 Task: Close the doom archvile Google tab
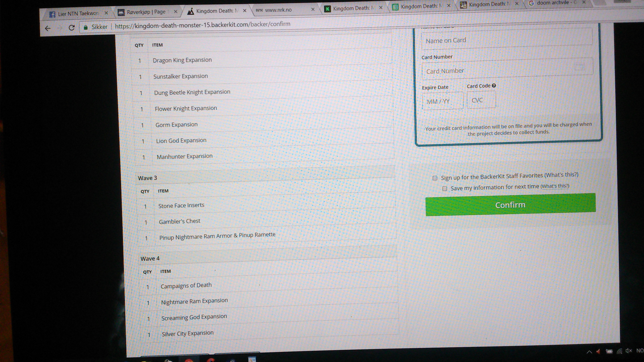point(584,2)
